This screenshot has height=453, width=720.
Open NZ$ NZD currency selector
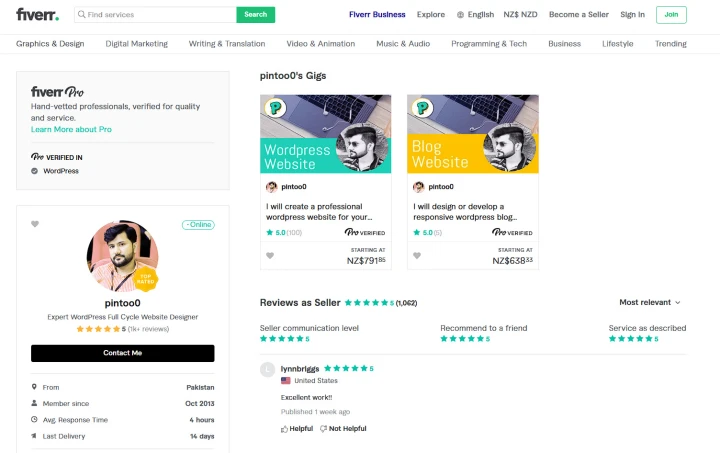point(520,15)
